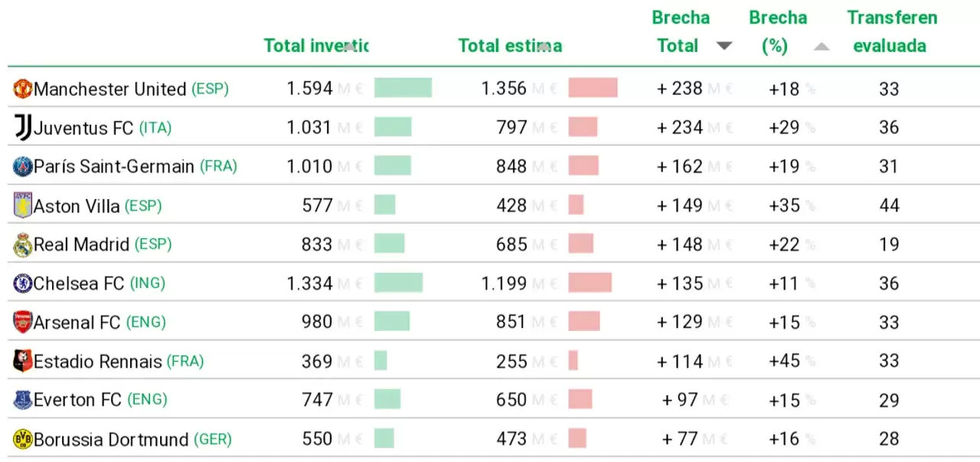Image resolution: width=980 pixels, height=462 pixels.
Task: Click the Aston Villa club badge
Action: click(23, 205)
